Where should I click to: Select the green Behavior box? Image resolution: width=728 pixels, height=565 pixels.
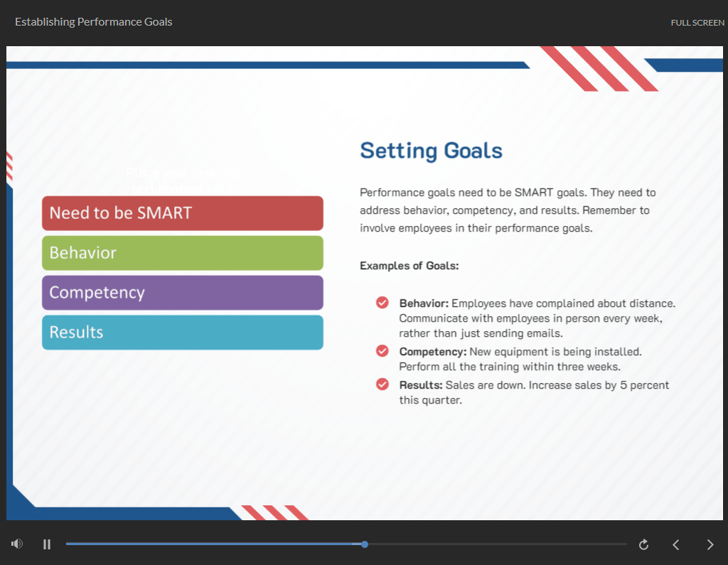[x=183, y=253]
